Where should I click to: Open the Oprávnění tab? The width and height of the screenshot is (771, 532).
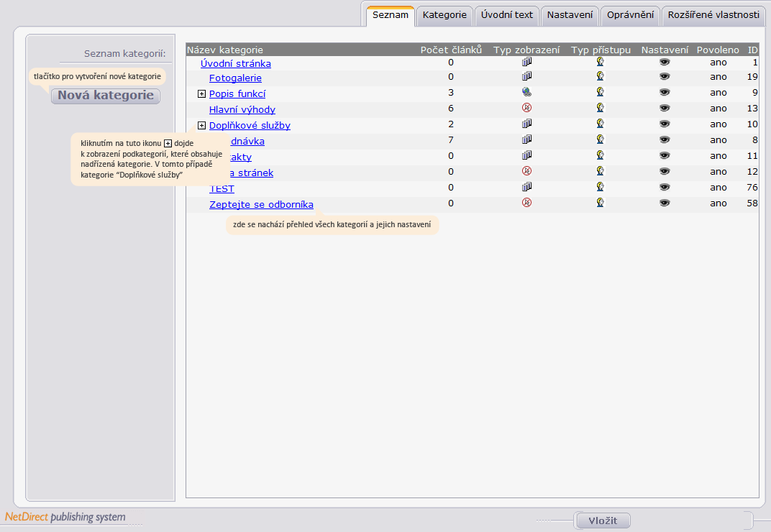point(630,15)
